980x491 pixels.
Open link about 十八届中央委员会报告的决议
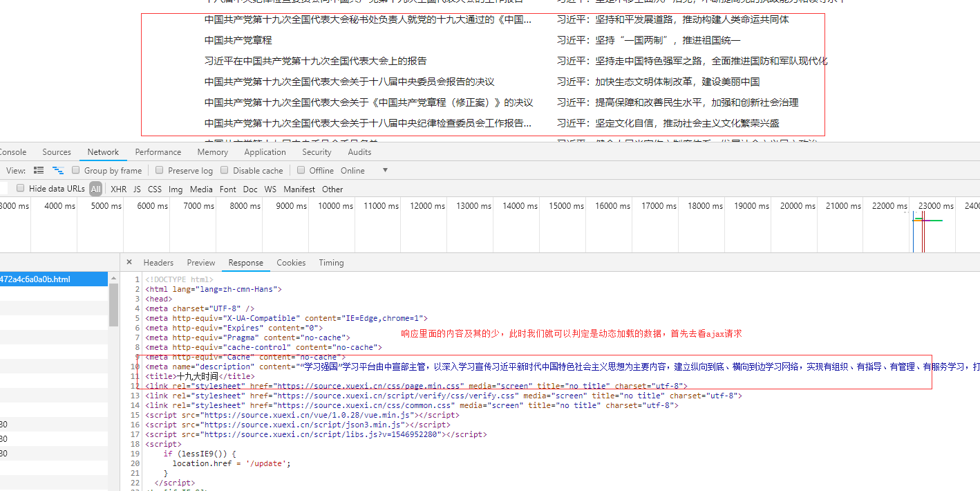350,82
